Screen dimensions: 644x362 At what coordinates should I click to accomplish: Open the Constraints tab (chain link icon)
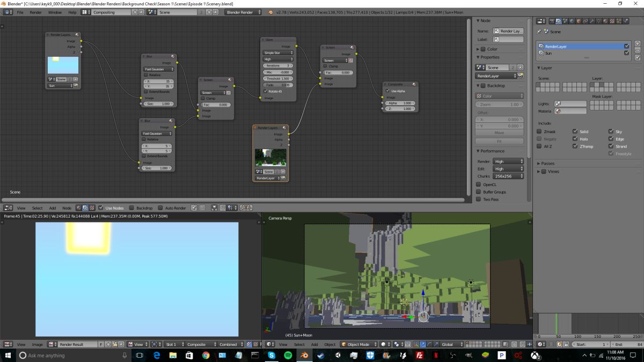(x=586, y=21)
